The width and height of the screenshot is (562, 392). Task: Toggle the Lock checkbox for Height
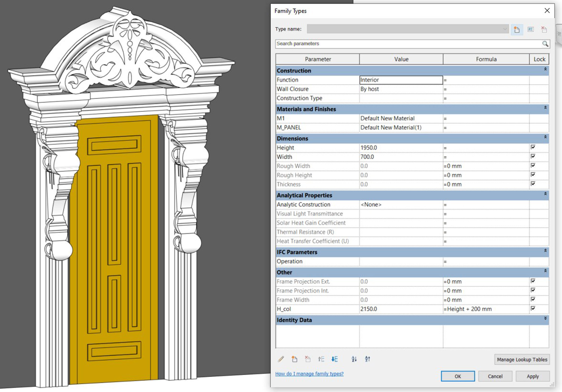click(x=533, y=147)
